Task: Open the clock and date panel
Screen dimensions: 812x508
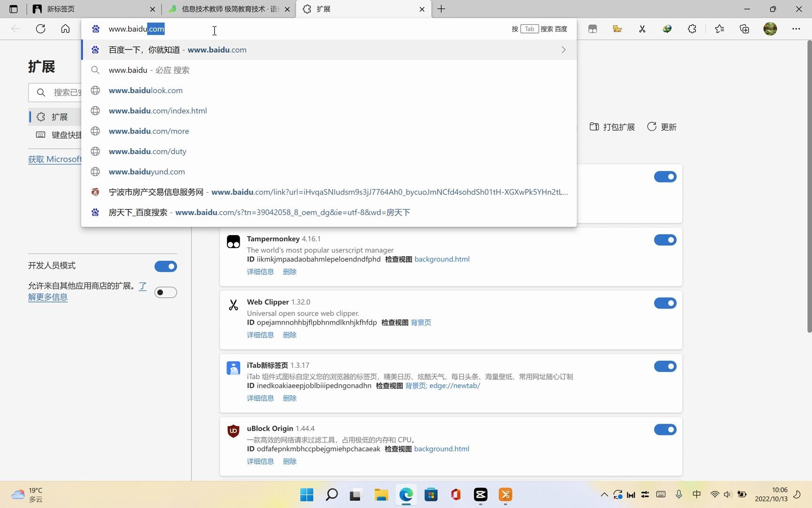Action: point(771,494)
